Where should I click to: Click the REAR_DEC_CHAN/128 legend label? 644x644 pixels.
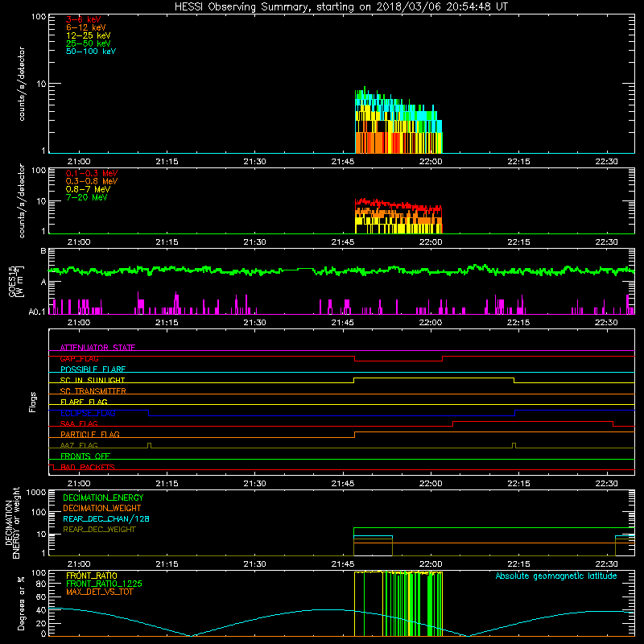click(106, 518)
